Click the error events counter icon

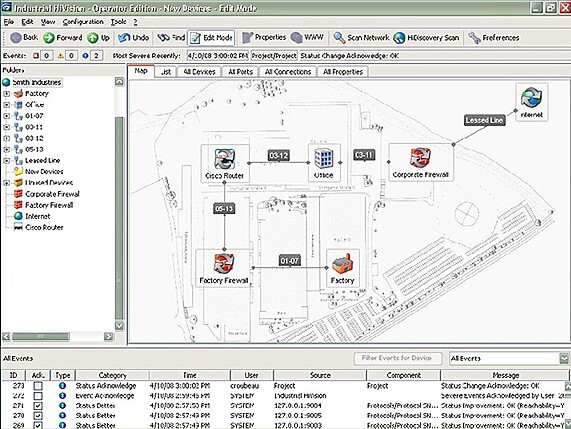coord(36,56)
